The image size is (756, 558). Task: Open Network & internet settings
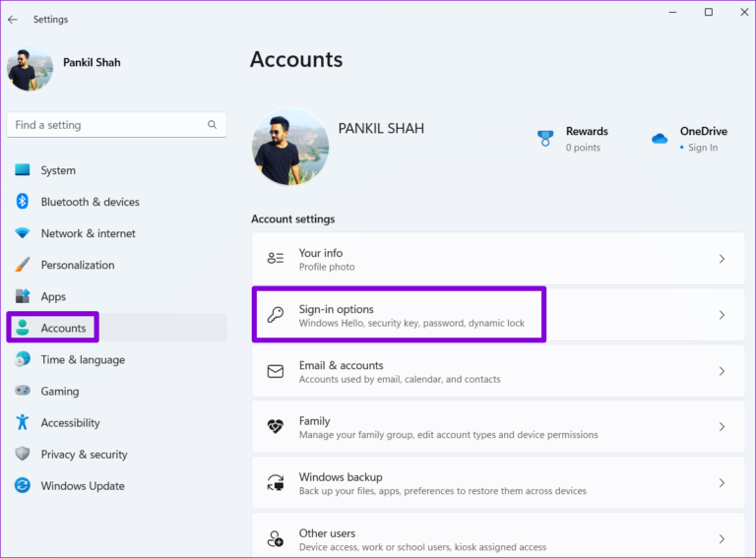point(88,233)
